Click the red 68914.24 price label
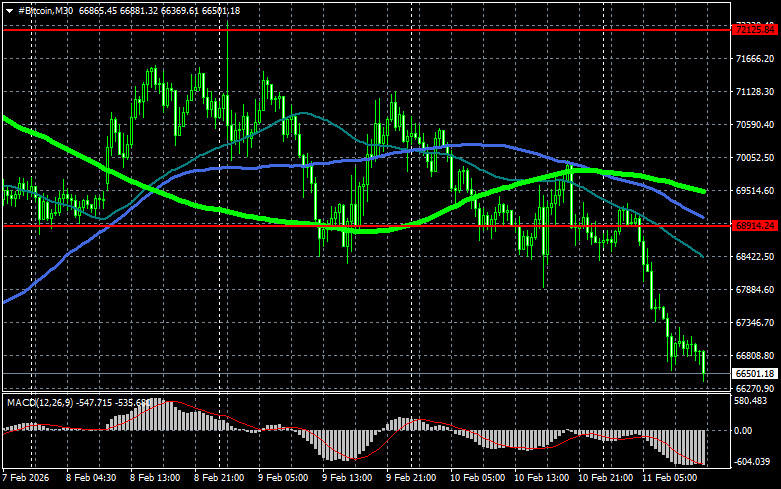781x489 pixels. click(755, 226)
